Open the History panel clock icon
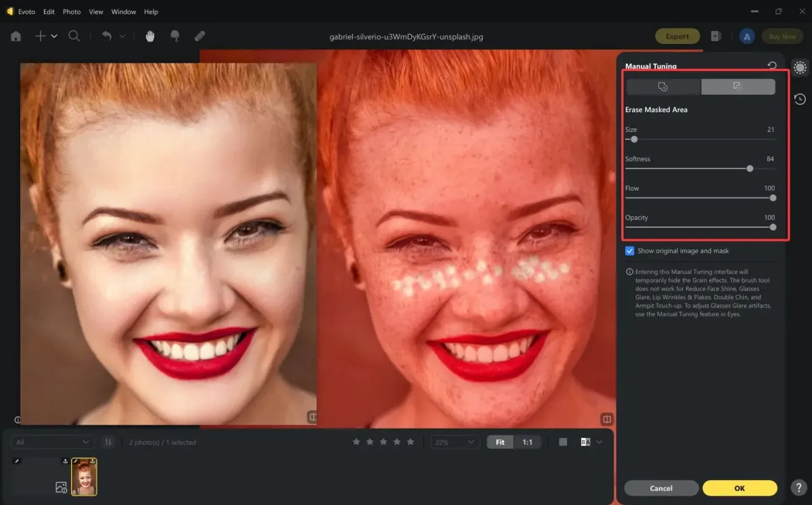The image size is (812, 505). tap(800, 99)
